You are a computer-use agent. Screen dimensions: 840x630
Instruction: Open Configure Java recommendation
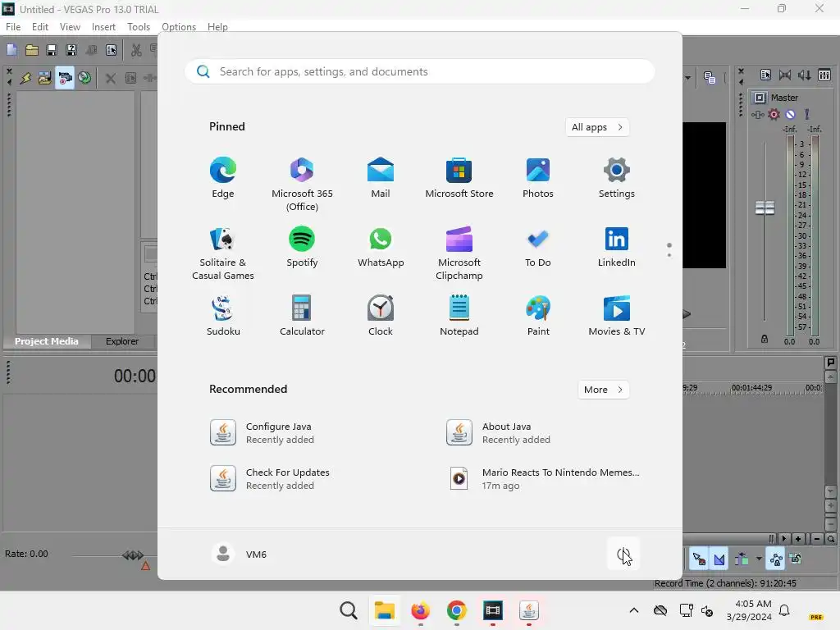[x=262, y=433]
